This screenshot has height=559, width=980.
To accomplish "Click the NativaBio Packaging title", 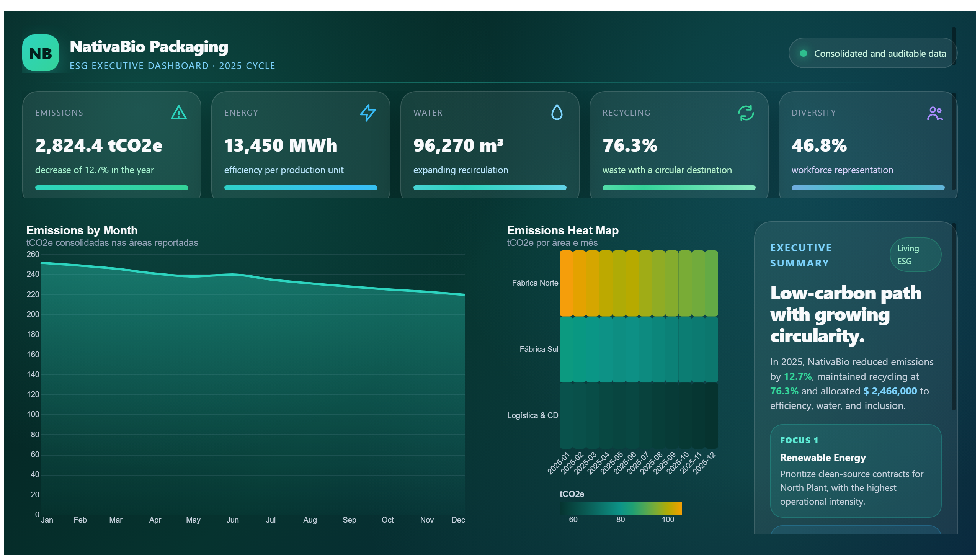I will point(149,47).
